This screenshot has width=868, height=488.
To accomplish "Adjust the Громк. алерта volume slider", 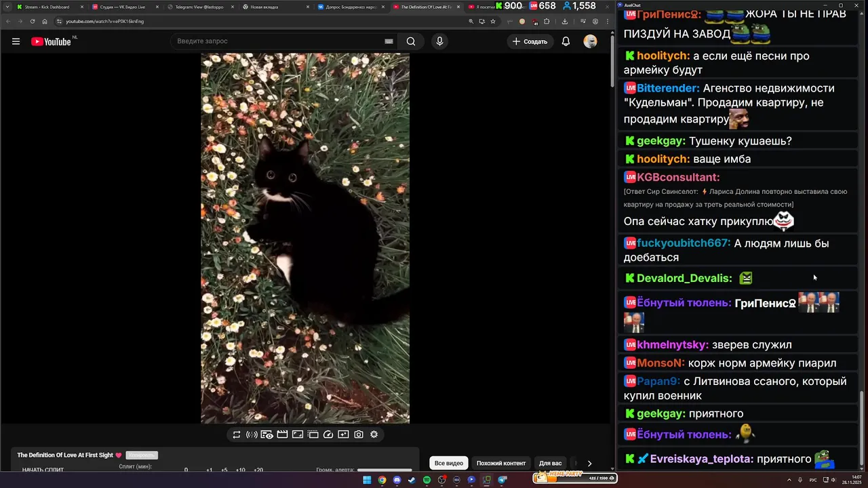I will point(384,470).
